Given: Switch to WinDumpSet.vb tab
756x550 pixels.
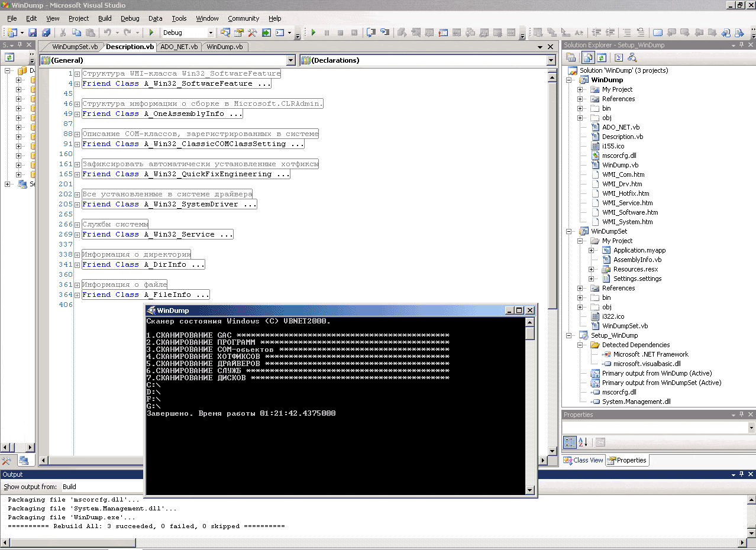Looking at the screenshot, I should [x=75, y=47].
